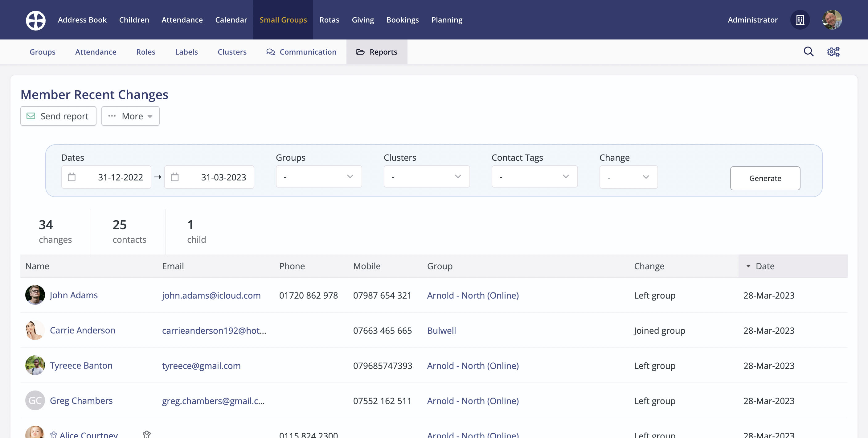Viewport: 868px width, 438px height.
Task: Open the Contact Tags dropdown
Action: click(534, 177)
